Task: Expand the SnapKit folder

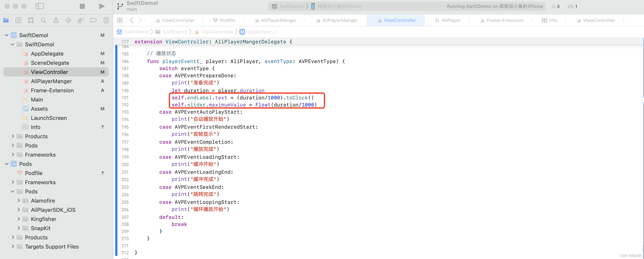Action: (19, 228)
